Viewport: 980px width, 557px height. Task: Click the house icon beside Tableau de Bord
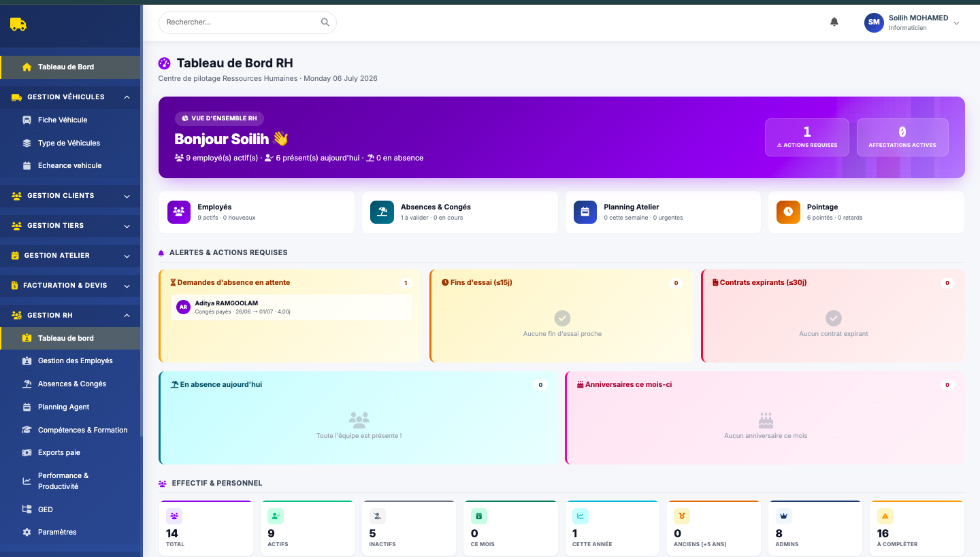(27, 67)
